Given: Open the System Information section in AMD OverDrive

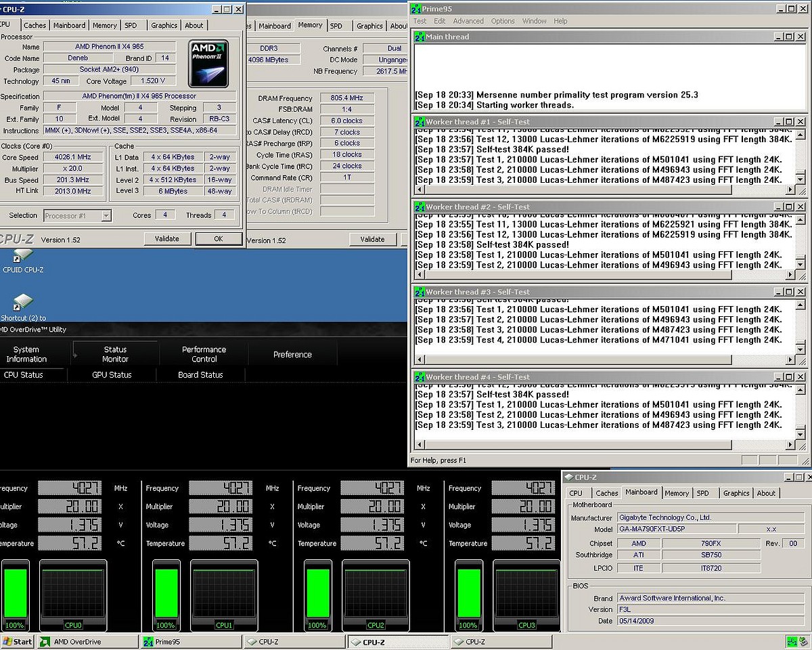Looking at the screenshot, I should [26, 354].
